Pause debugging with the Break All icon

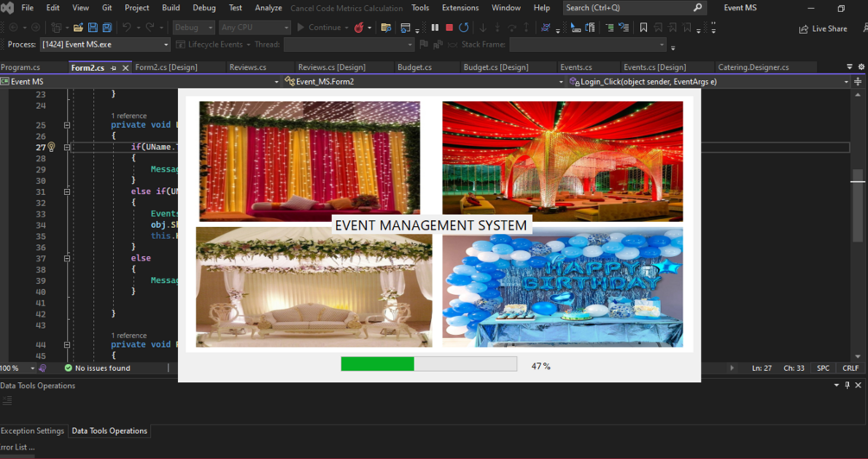(x=435, y=28)
